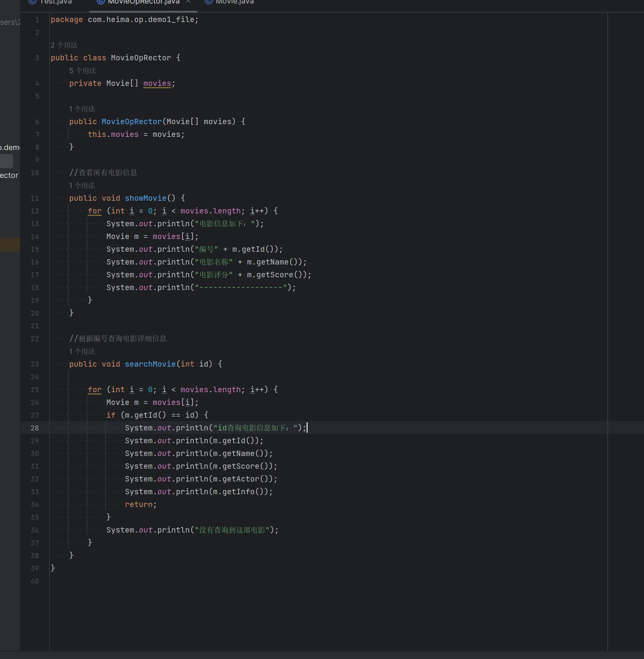
Task: Click the showMovie method name
Action: 145,198
